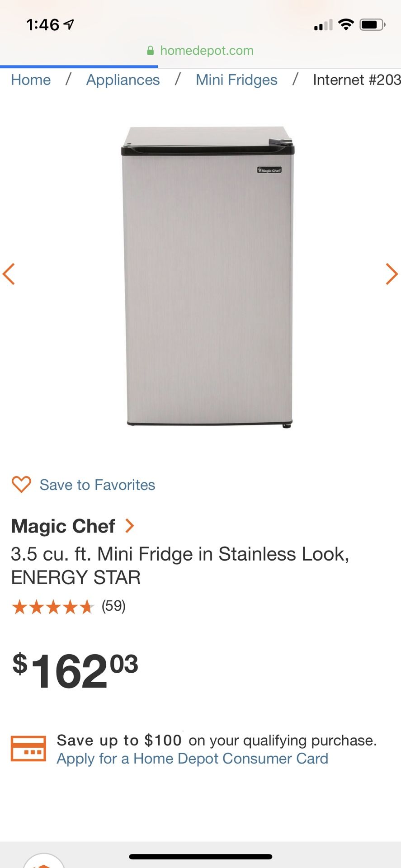Tap the cellular signal bars icon
The width and height of the screenshot is (401, 868).
point(323,25)
